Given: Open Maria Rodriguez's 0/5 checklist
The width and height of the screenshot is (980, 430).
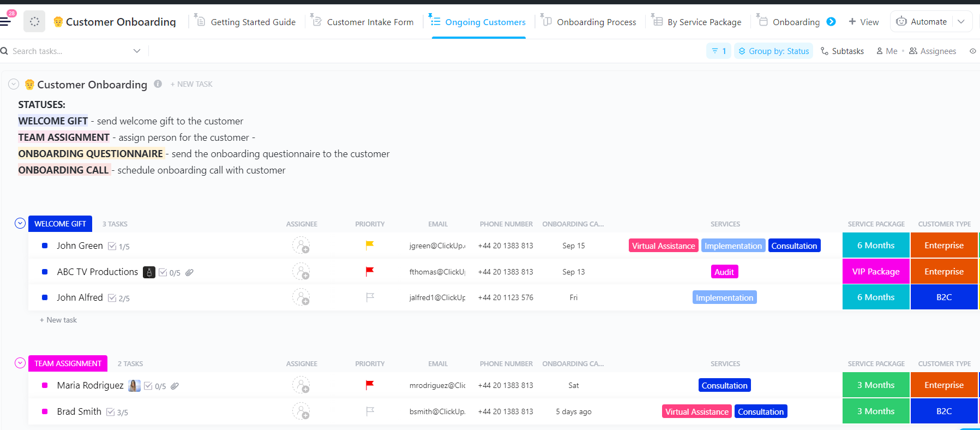Looking at the screenshot, I should (155, 386).
